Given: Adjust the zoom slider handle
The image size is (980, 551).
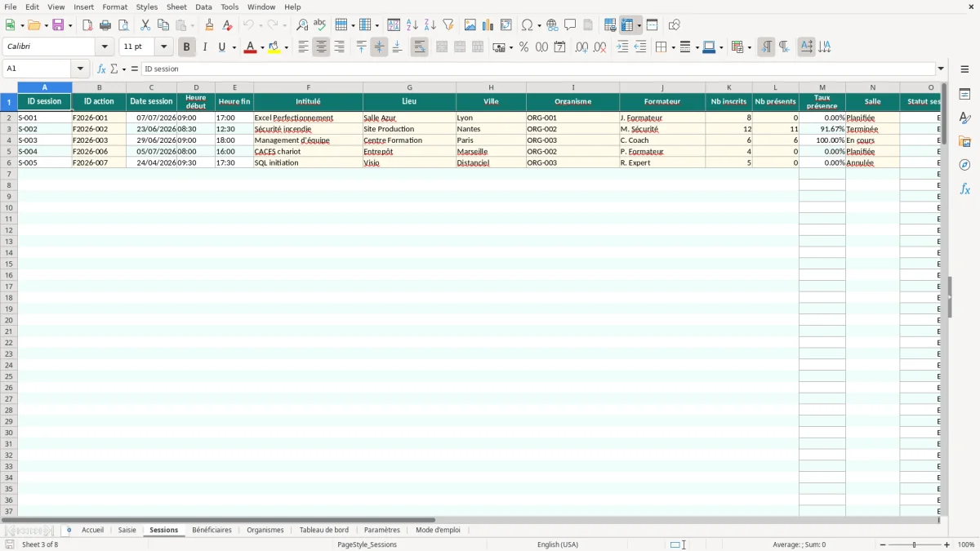Looking at the screenshot, I should pos(915,544).
